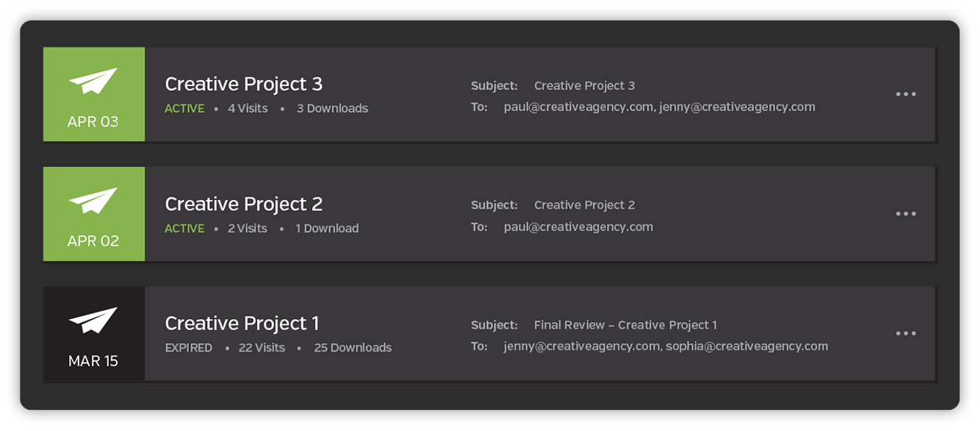The width and height of the screenshot is (980, 431).
Task: Click the MAR 15 date label
Action: pos(93,361)
